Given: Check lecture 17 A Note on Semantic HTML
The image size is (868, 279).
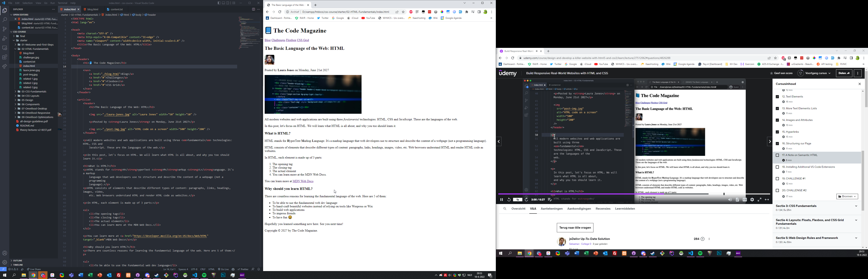Looking at the screenshot, I should [777, 155].
